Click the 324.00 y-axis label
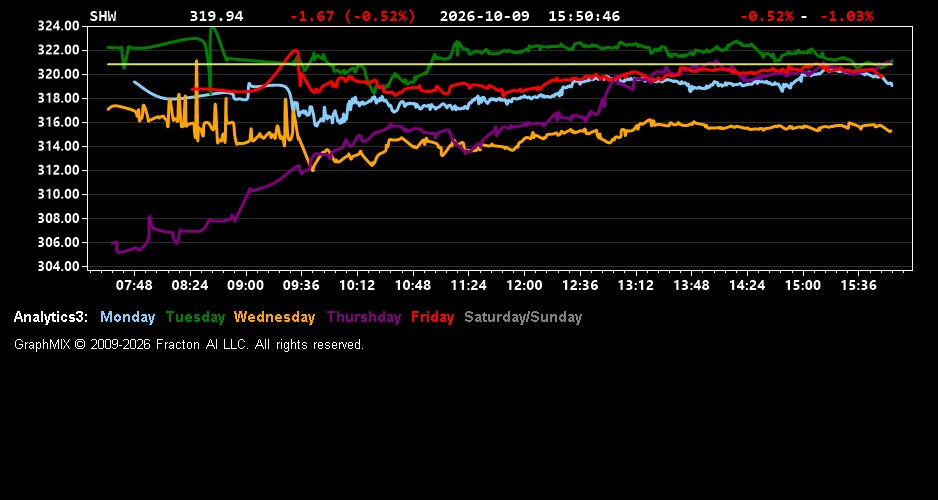 click(58, 26)
